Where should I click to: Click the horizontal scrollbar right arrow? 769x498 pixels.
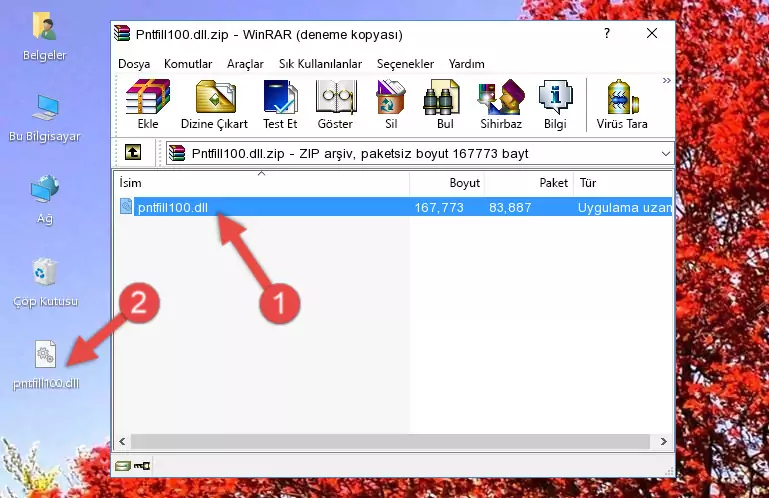(664, 441)
